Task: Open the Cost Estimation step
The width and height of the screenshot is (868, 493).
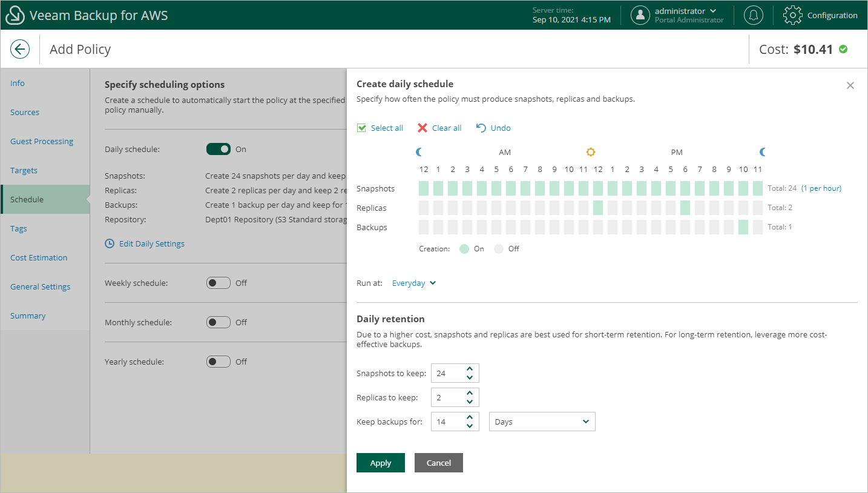Action: [39, 257]
